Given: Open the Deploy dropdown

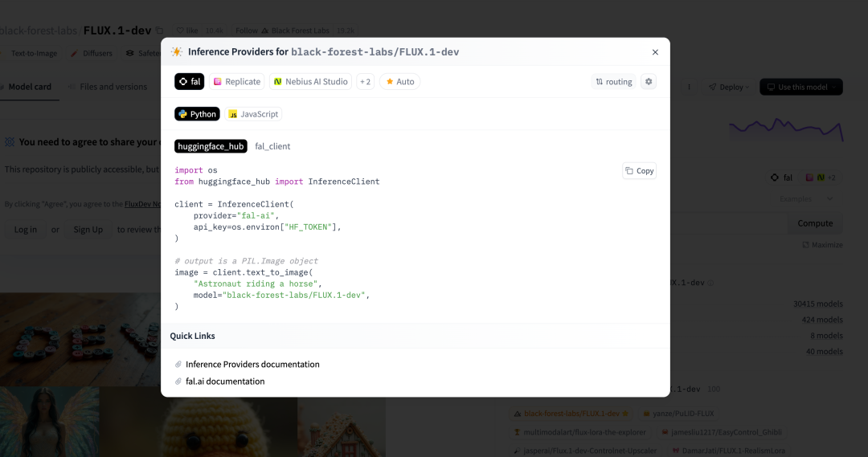Looking at the screenshot, I should [728, 87].
